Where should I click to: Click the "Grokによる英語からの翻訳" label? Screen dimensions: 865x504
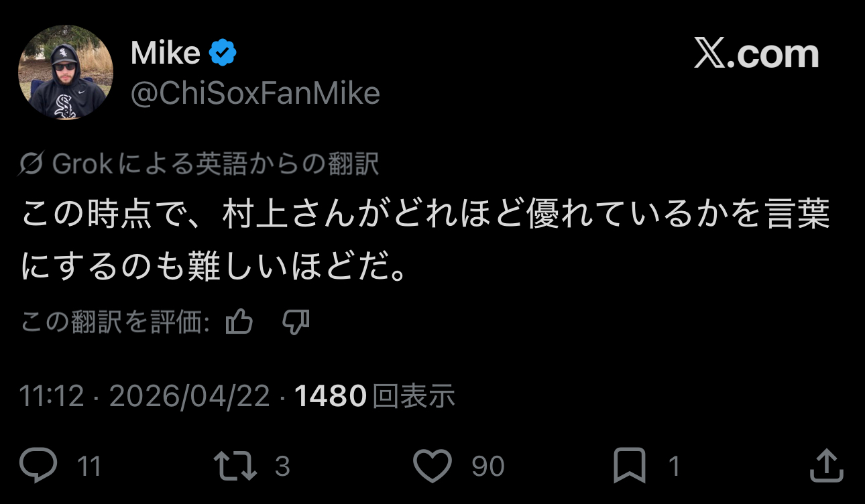pos(215,164)
